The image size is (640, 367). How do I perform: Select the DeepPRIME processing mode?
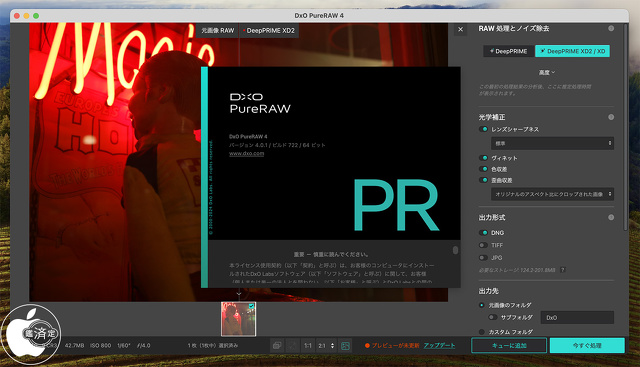(508, 51)
